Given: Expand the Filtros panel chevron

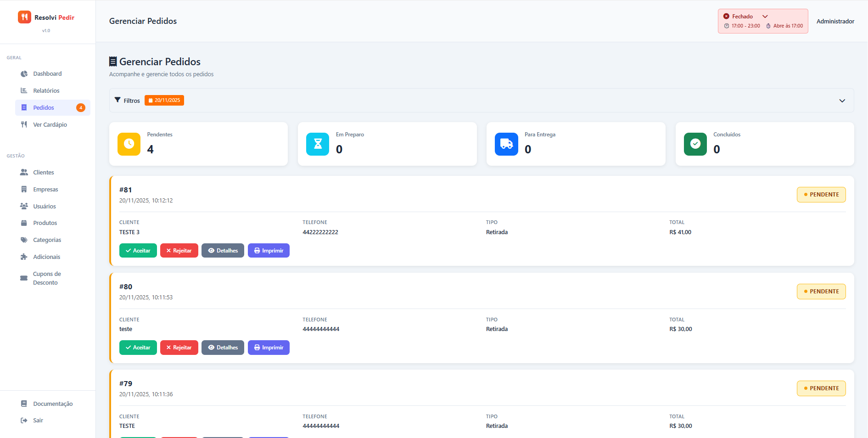Looking at the screenshot, I should pos(842,101).
